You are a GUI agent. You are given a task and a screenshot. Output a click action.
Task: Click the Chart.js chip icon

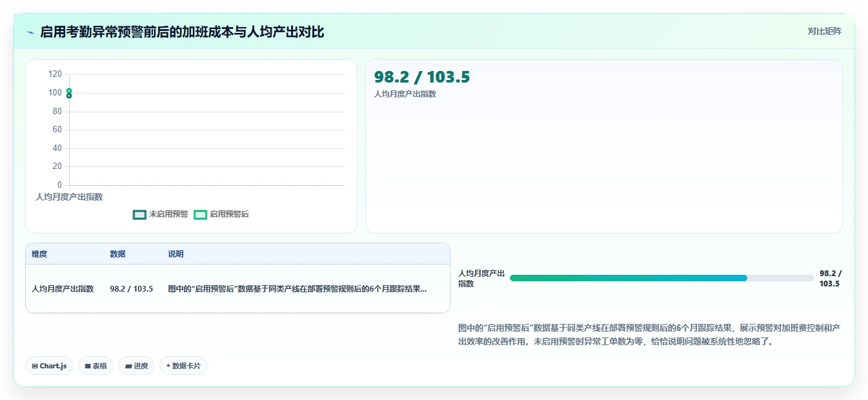[35, 366]
